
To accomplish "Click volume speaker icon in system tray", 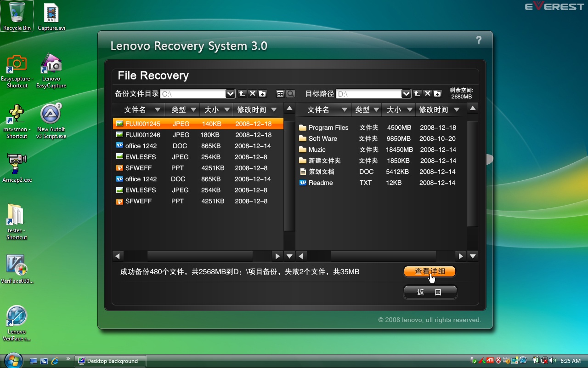I will click(553, 361).
